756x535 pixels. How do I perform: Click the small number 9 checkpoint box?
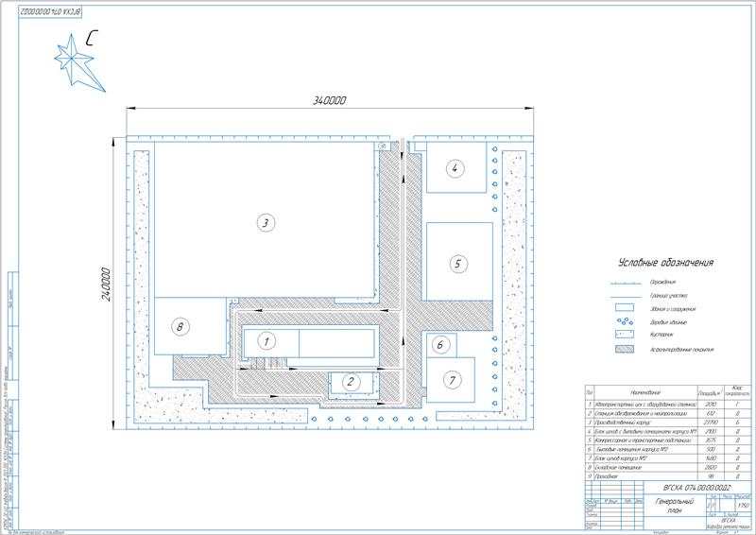[x=384, y=146]
